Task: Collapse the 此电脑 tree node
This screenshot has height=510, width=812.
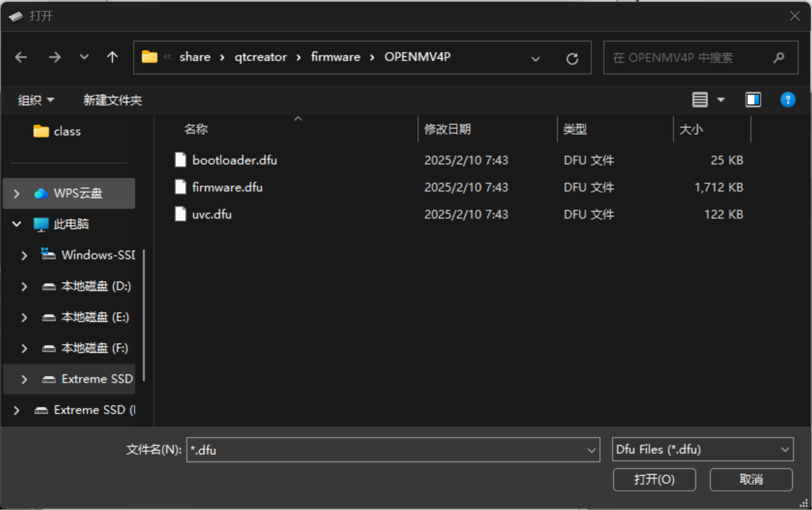Action: coord(15,224)
